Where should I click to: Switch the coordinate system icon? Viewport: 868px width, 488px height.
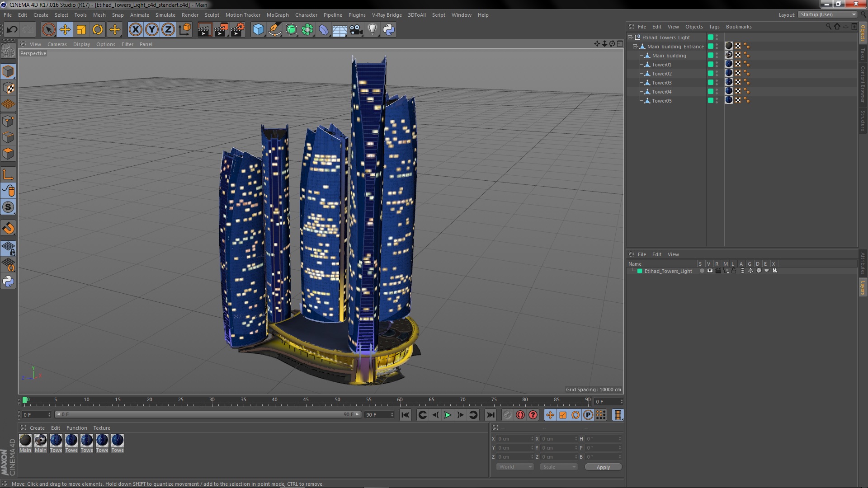pos(184,30)
